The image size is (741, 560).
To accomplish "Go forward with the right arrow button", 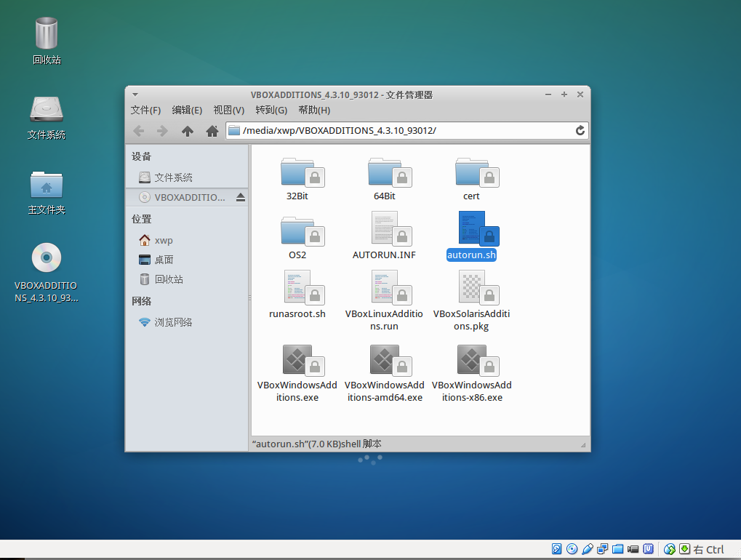I will pos(162,131).
